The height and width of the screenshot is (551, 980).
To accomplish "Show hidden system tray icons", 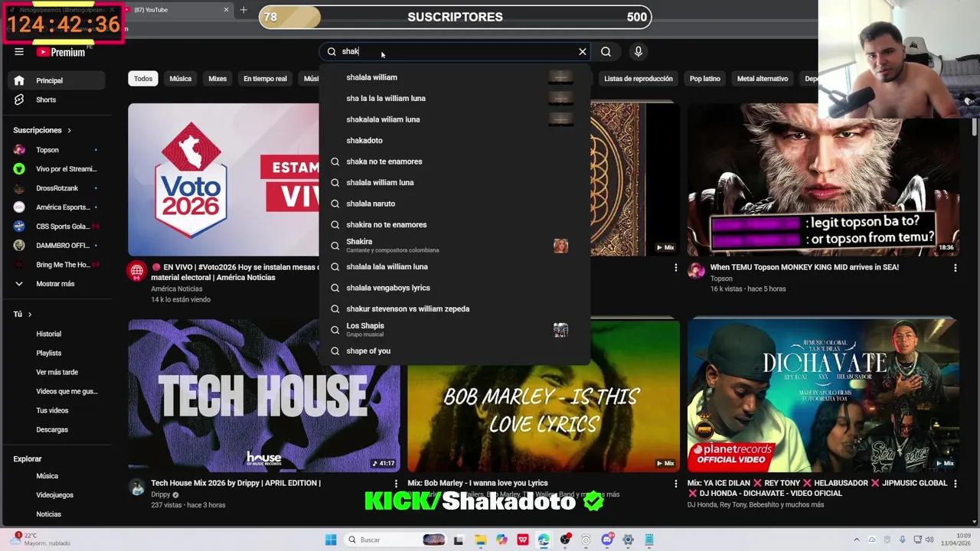I will (857, 540).
